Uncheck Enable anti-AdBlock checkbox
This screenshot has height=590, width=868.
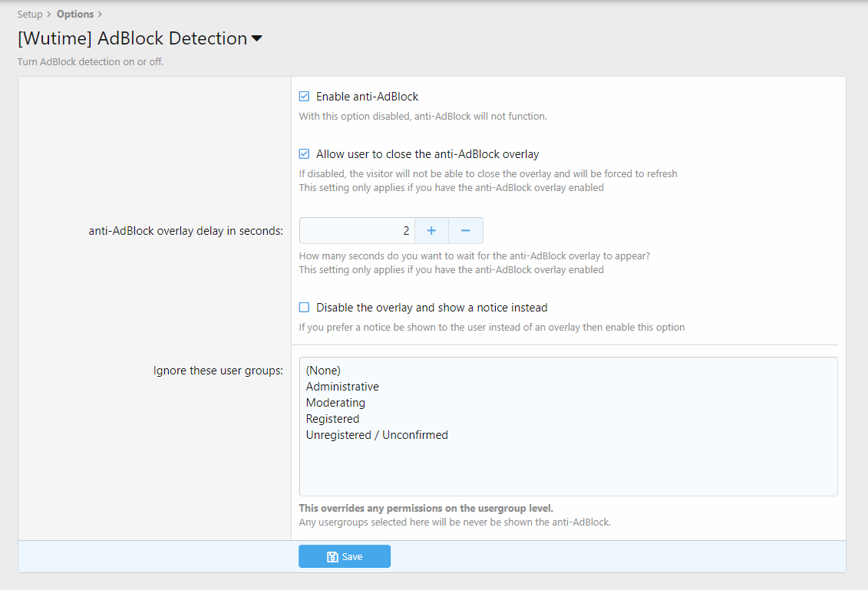[x=304, y=97]
